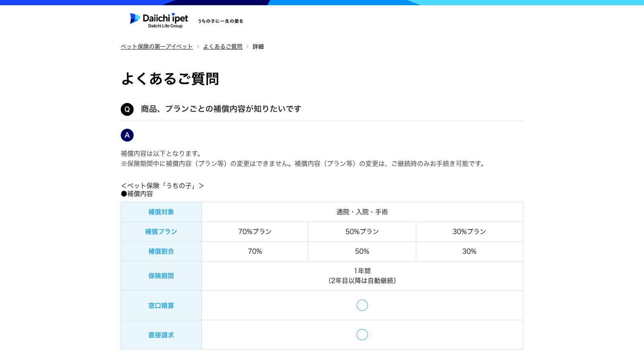Click the 30% value in 補償割合 row

point(469,251)
